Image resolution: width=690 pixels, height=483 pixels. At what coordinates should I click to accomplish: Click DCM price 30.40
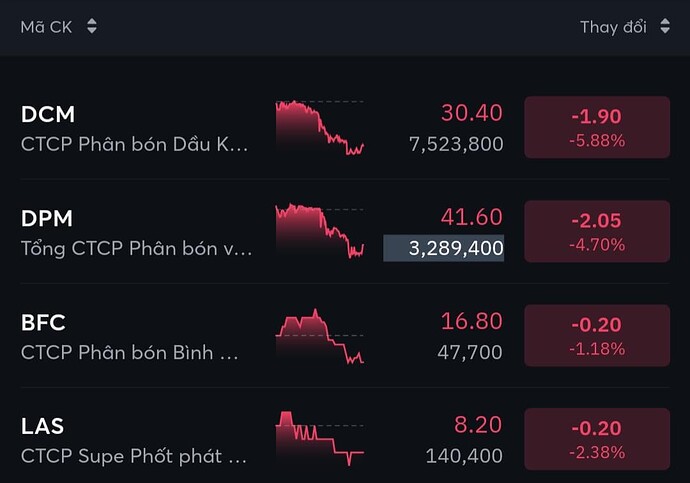472,113
